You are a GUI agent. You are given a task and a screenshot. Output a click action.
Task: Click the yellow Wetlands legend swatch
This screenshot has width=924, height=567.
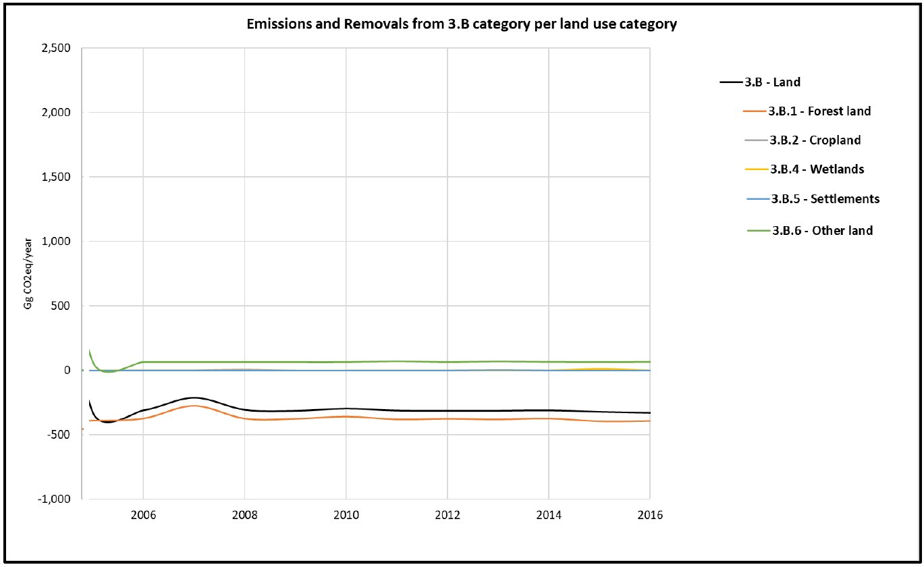click(757, 169)
